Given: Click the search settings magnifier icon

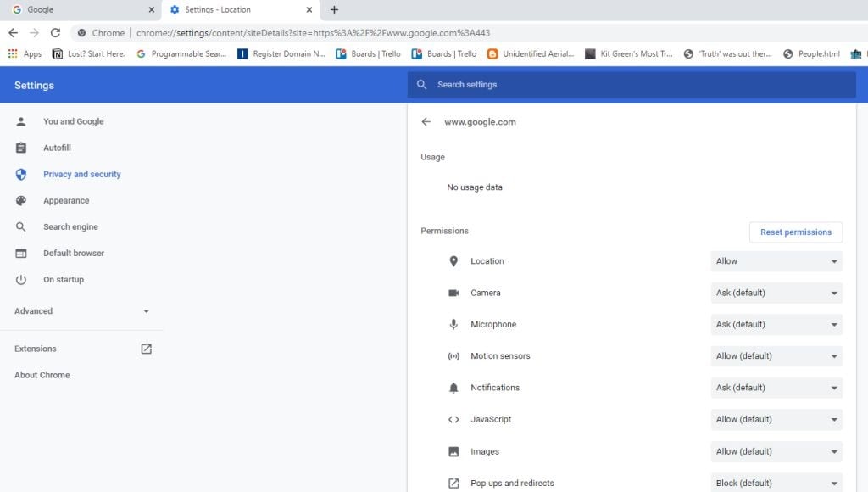Looking at the screenshot, I should point(422,84).
